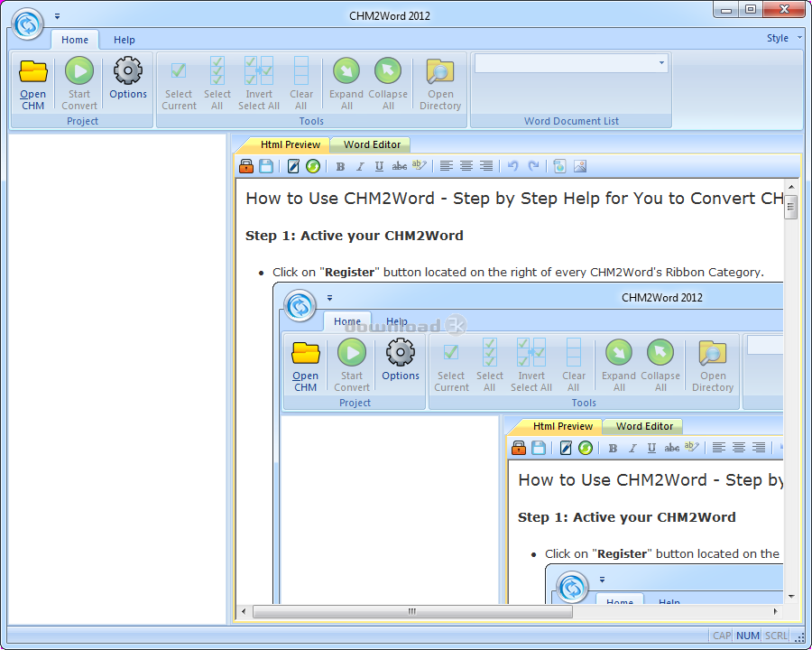Click the edit pencil icon in editor toolbar
Viewport: 812px width, 650px height.
[293, 166]
